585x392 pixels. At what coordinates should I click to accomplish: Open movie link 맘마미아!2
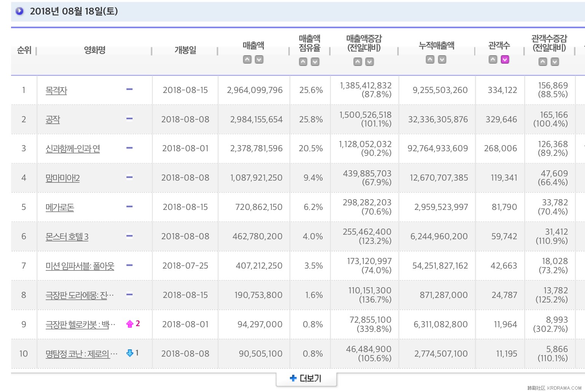point(62,178)
